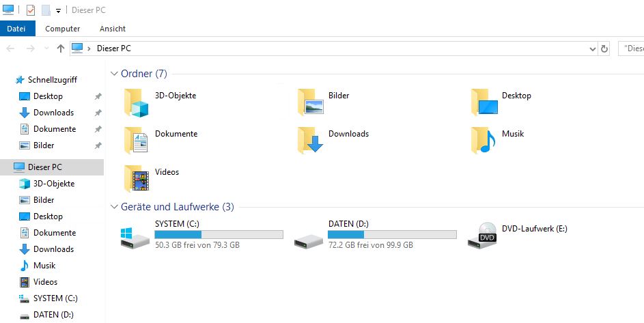This screenshot has width=644, height=323.
Task: Click the address bar path field
Action: (x=334, y=48)
